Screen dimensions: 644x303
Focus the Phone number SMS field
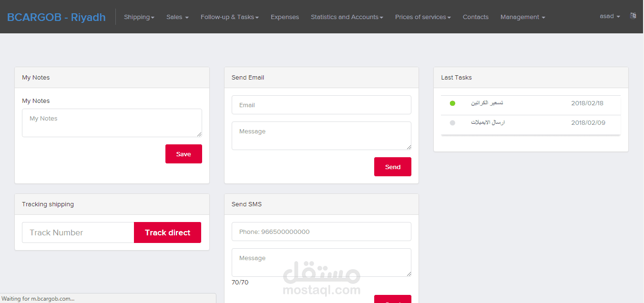click(321, 232)
